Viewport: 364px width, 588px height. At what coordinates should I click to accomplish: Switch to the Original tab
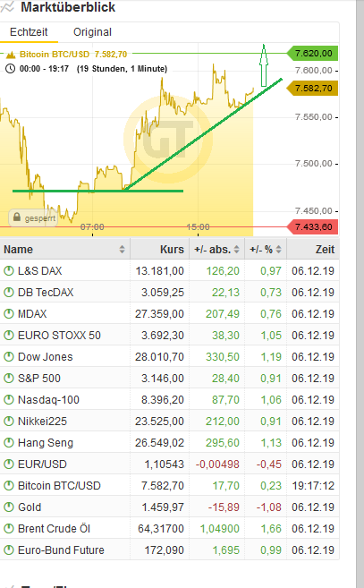pos(93,32)
